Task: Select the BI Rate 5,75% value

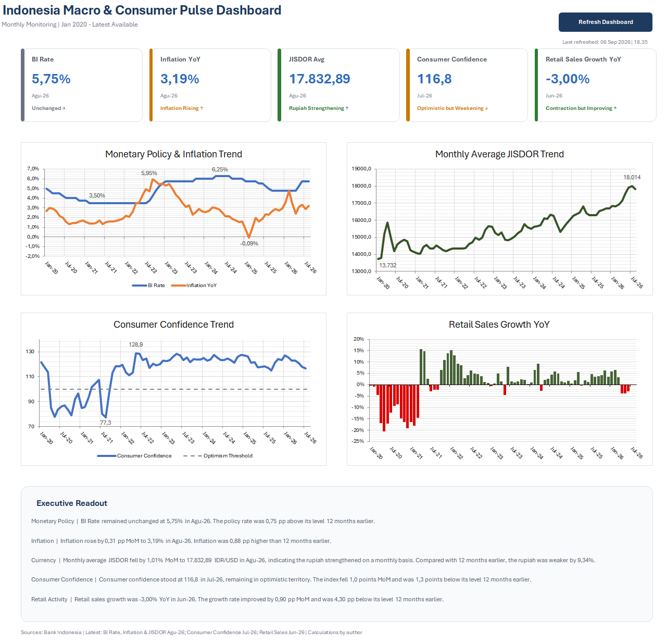Action: click(51, 79)
